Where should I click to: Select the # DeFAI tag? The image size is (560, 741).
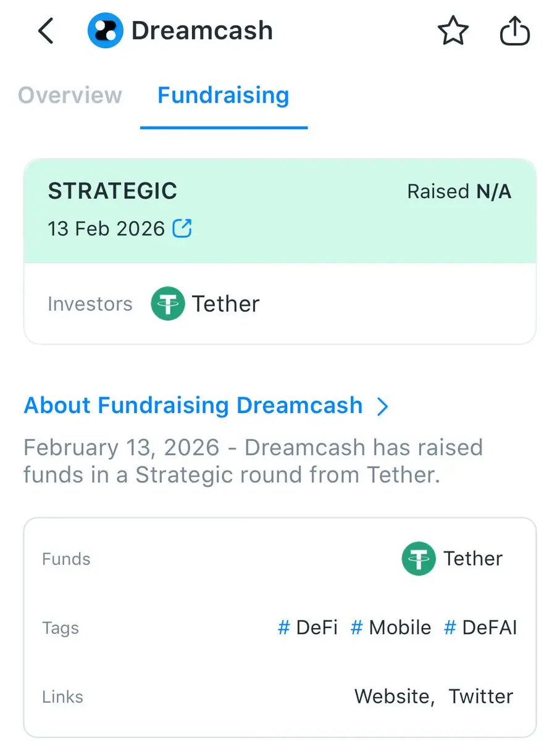click(x=480, y=628)
